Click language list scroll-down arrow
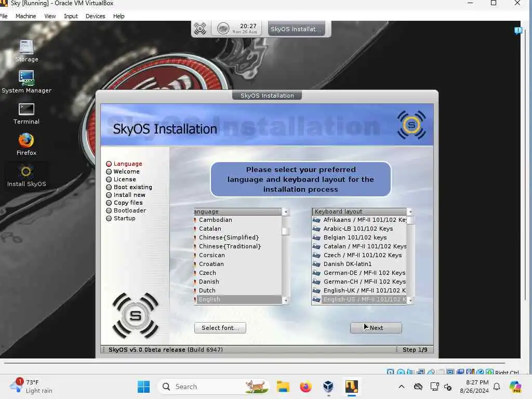This screenshot has width=532, height=399. pos(286,301)
